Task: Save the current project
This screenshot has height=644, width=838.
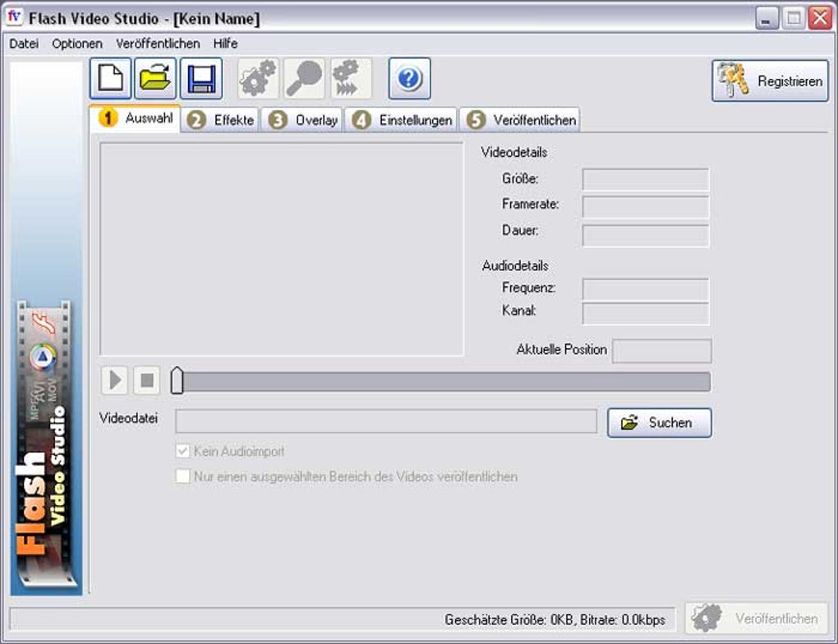Action: click(x=201, y=78)
